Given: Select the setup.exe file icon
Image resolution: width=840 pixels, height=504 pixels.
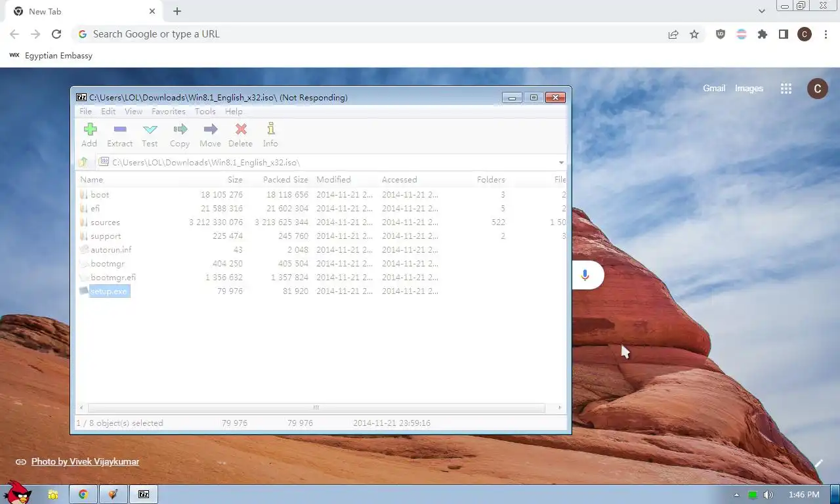Looking at the screenshot, I should click(x=83, y=291).
